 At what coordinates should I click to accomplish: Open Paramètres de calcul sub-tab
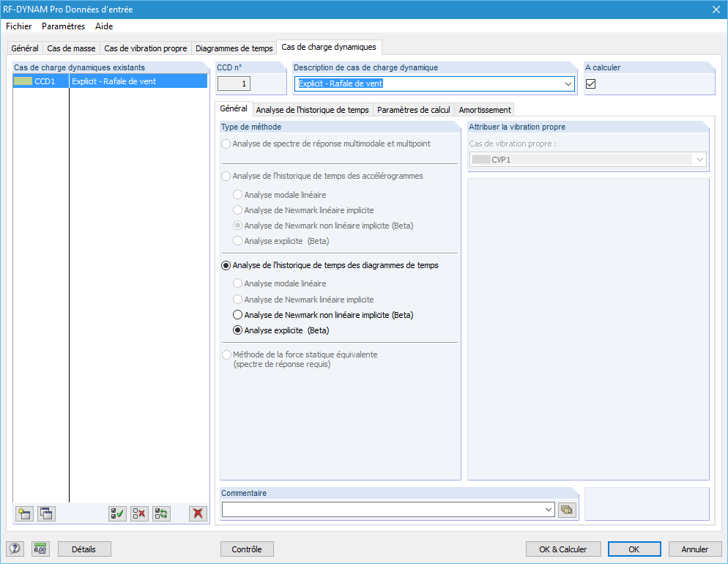click(x=414, y=110)
